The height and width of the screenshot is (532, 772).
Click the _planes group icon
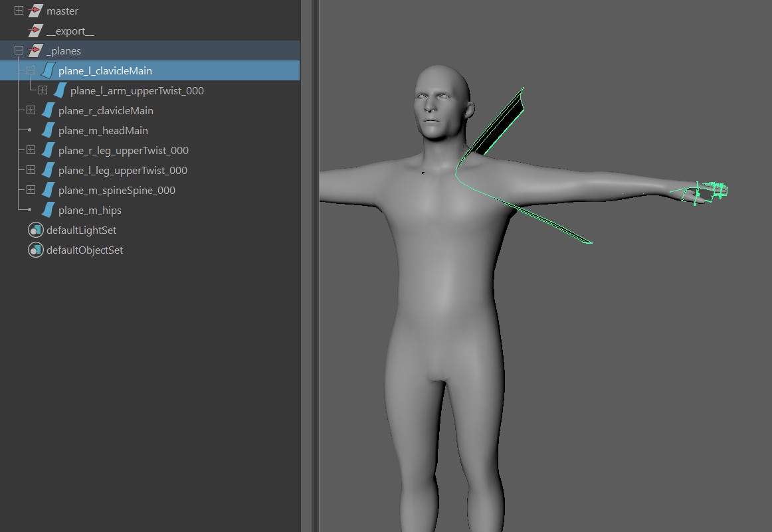pos(35,51)
